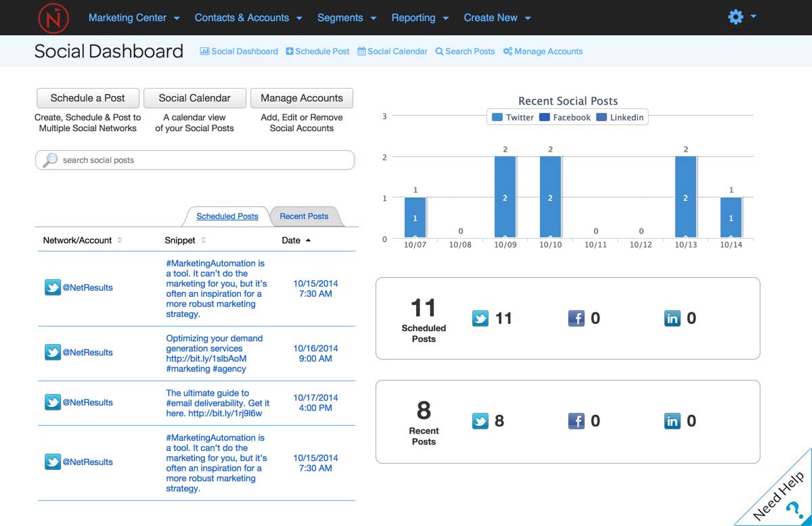Open the settings gear menu
Viewport: 812px width, 526px height.
742,17
